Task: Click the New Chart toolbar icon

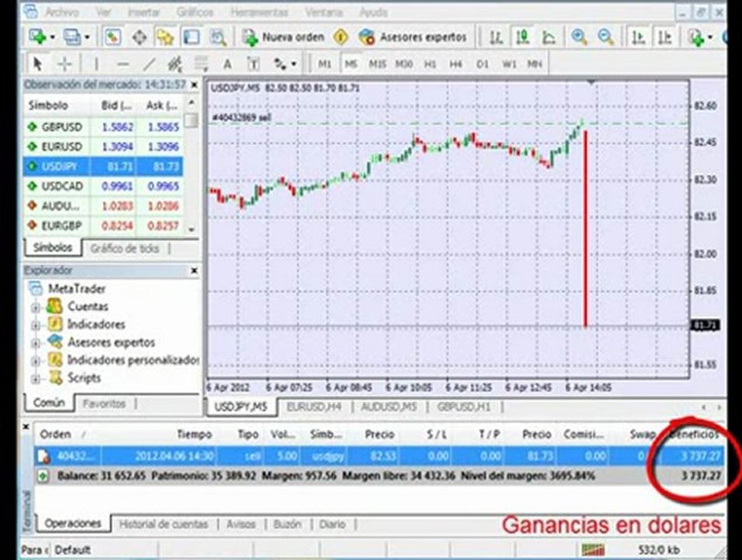Action: (x=37, y=37)
